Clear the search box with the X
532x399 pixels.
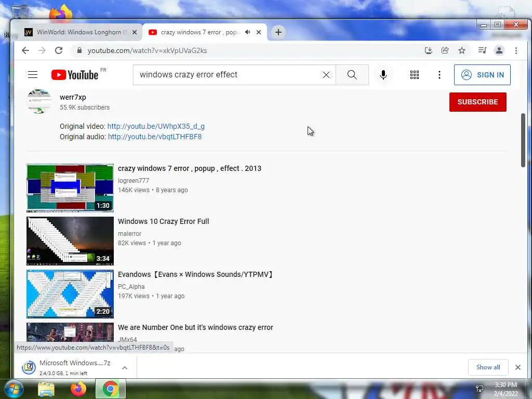pyautogui.click(x=326, y=75)
